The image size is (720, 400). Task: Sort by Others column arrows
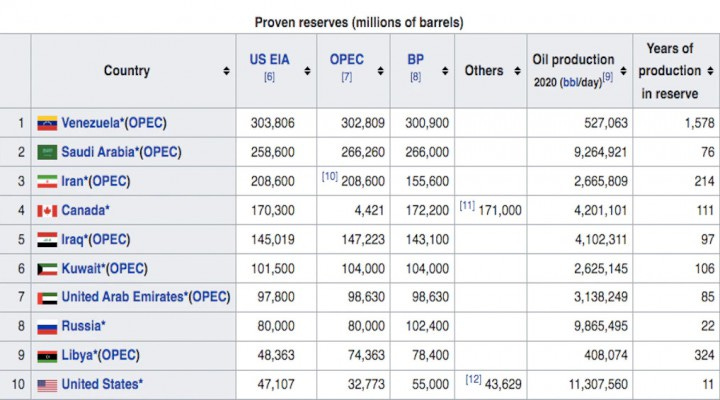(518, 71)
